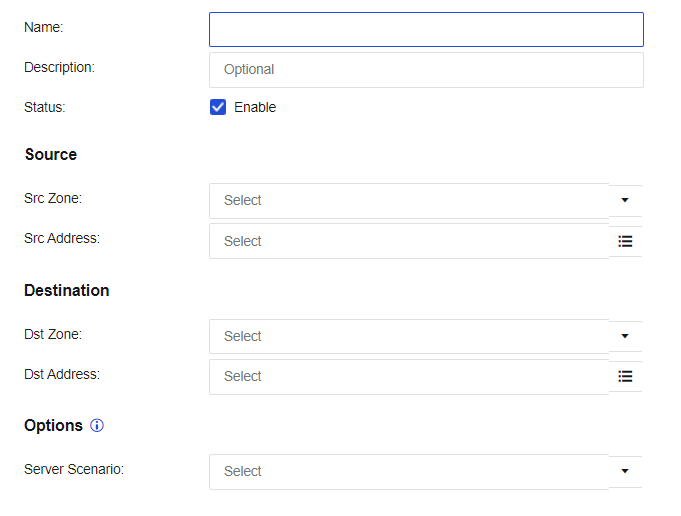Click the Server Scenario field label
The width and height of the screenshot is (681, 516).
[74, 468]
